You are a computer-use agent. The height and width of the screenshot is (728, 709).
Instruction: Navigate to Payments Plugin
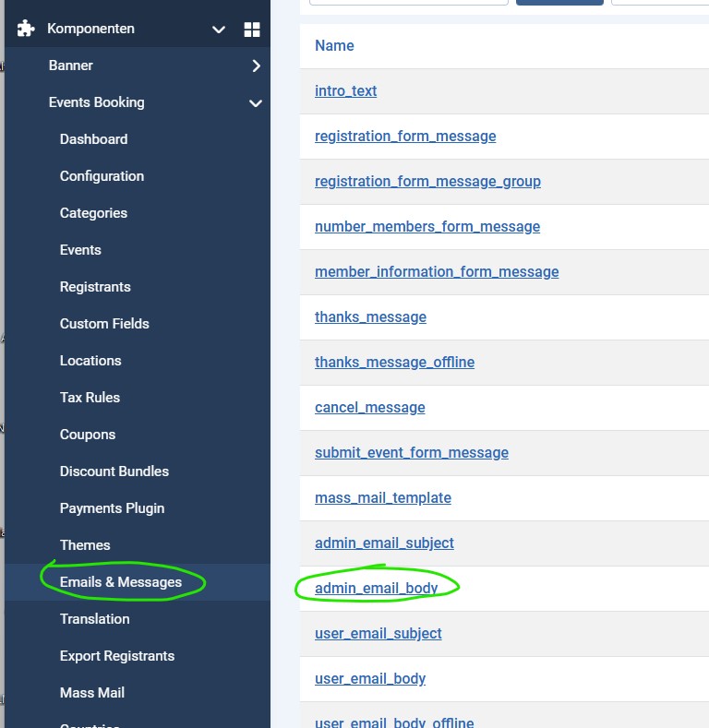112,508
